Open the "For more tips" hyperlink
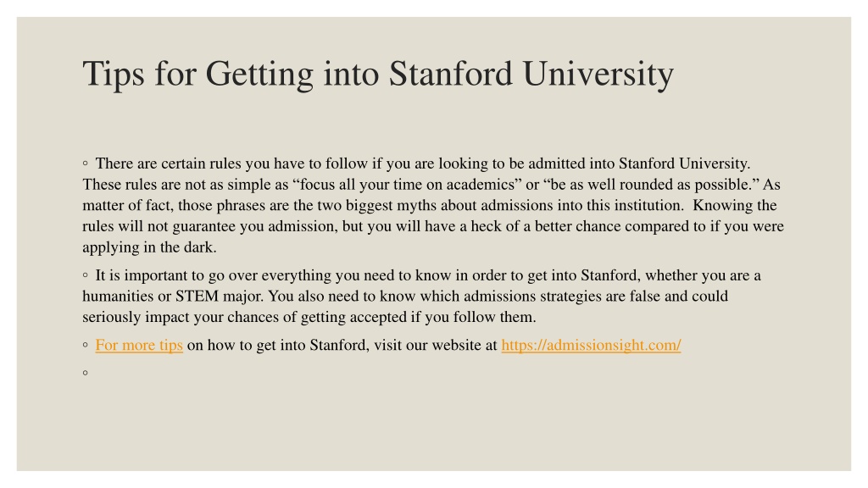868x488 pixels. click(139, 346)
